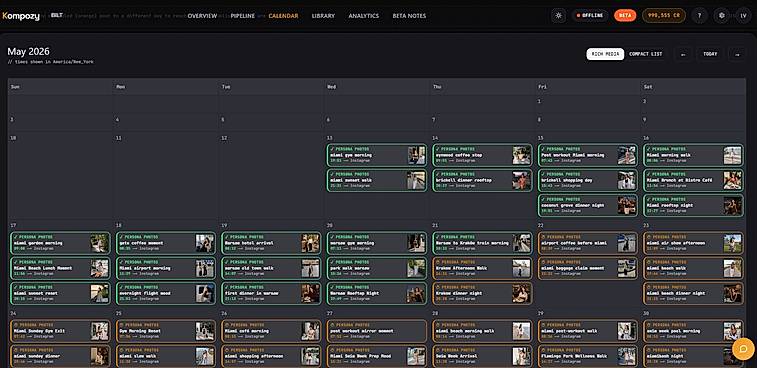Open the 'miami gym morning' post card
The width and height of the screenshot is (757, 368).
(x=377, y=155)
